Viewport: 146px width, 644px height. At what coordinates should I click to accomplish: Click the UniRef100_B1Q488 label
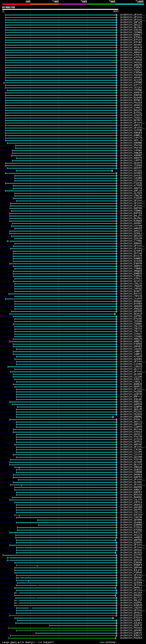coord(131,98)
